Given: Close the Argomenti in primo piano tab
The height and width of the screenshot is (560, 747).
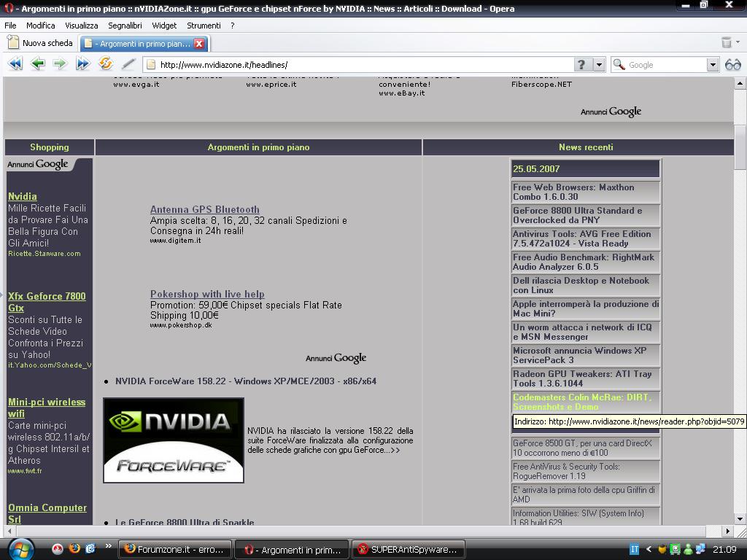Looking at the screenshot, I should 200,44.
